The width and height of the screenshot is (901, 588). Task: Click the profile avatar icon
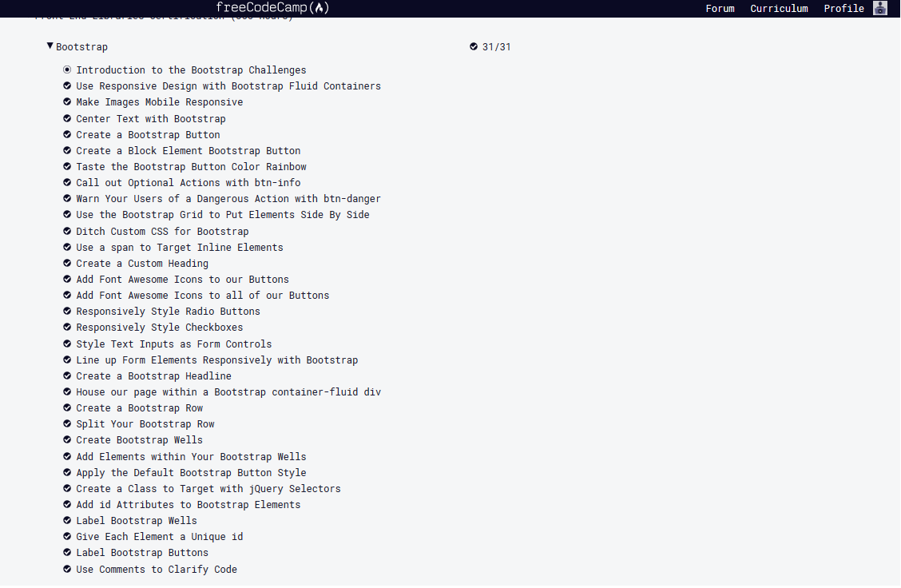pyautogui.click(x=879, y=9)
